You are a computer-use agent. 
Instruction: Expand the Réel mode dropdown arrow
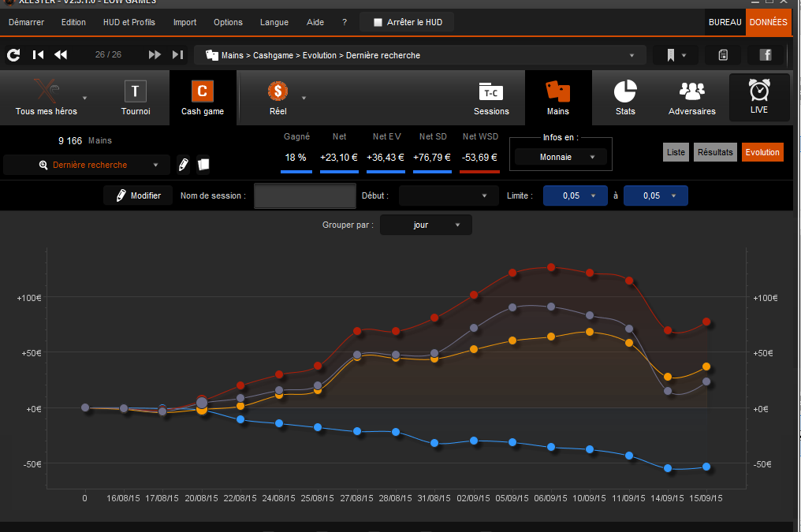(x=304, y=98)
